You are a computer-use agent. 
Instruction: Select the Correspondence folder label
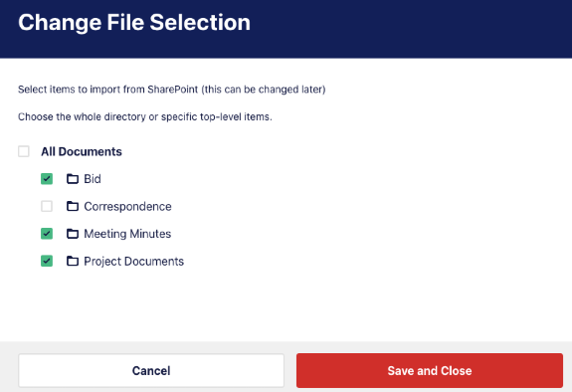tap(127, 207)
